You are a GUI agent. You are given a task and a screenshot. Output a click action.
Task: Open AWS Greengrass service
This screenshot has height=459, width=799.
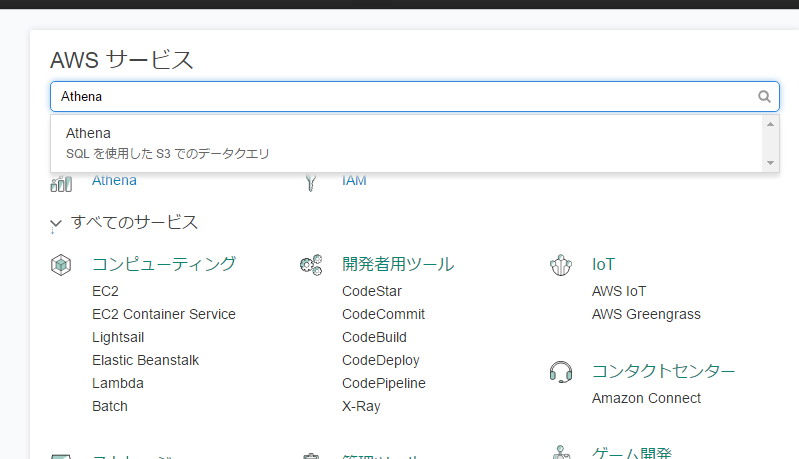[x=646, y=314]
